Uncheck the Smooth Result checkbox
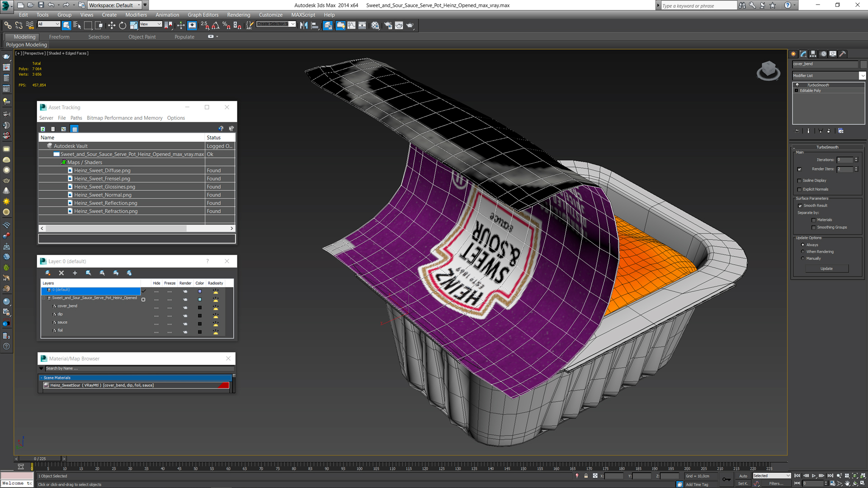This screenshot has width=868, height=488. 800,206
